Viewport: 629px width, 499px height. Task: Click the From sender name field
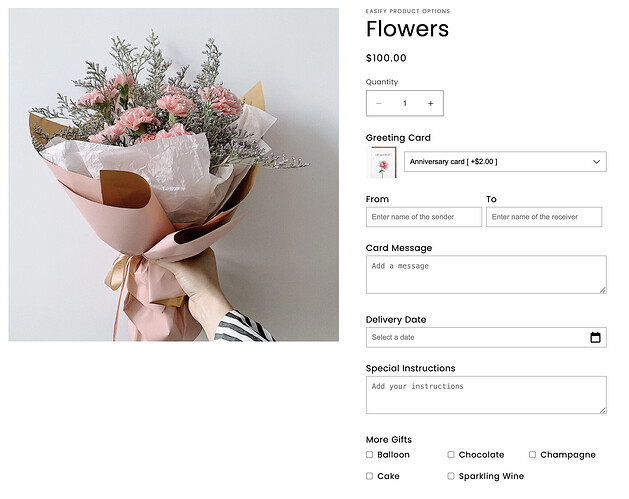pos(424,217)
